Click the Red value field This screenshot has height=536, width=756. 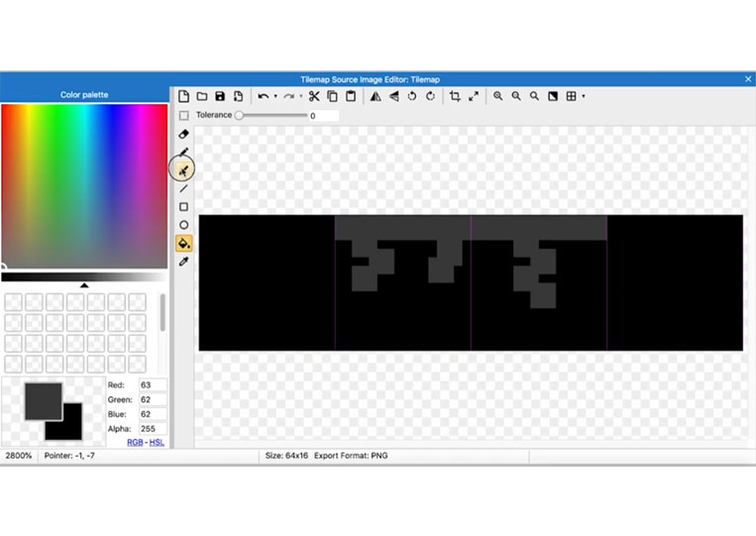click(153, 385)
